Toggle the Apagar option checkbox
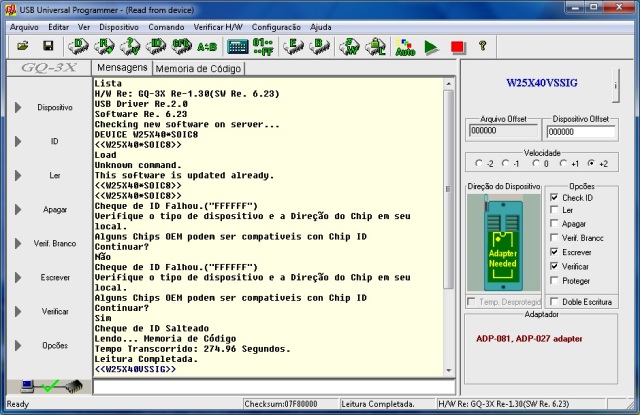Screen dimensions: 640x415 [554, 224]
